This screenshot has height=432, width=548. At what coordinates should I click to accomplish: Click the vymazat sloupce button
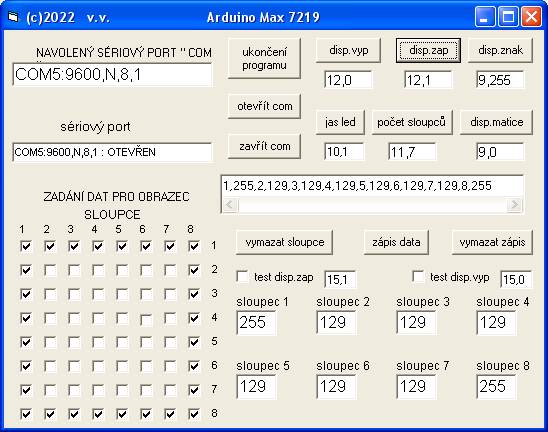(x=284, y=242)
